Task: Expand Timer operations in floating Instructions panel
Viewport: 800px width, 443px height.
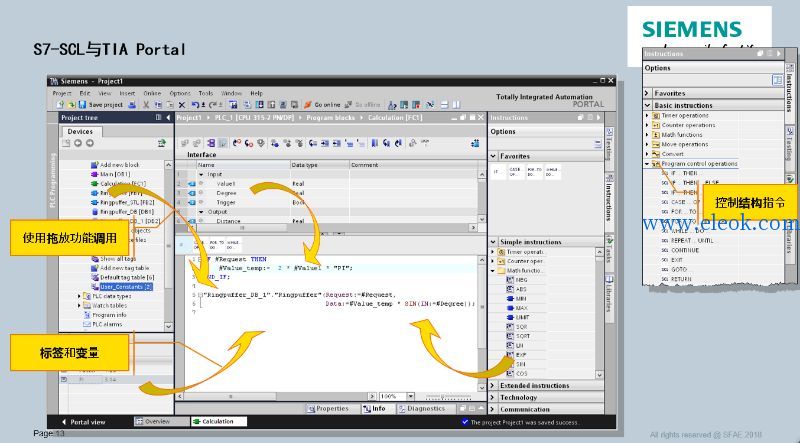Action: (x=647, y=115)
